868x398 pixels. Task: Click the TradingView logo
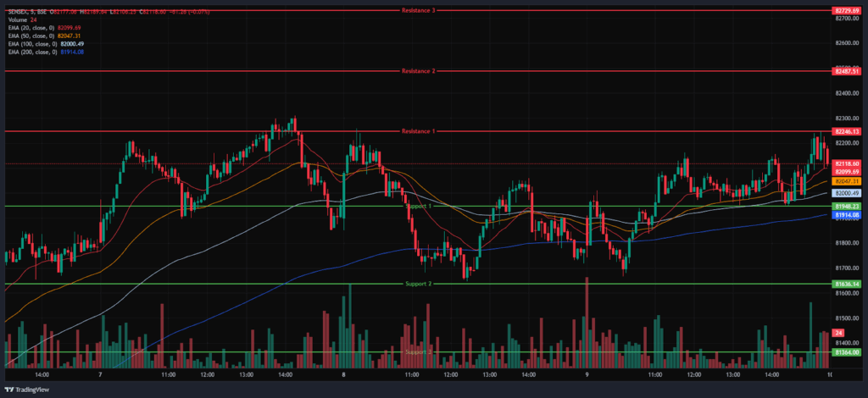27,389
